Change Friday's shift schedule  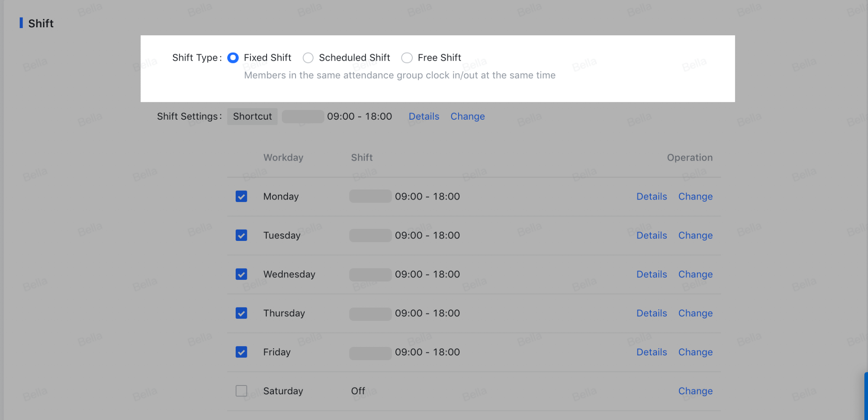(x=695, y=352)
